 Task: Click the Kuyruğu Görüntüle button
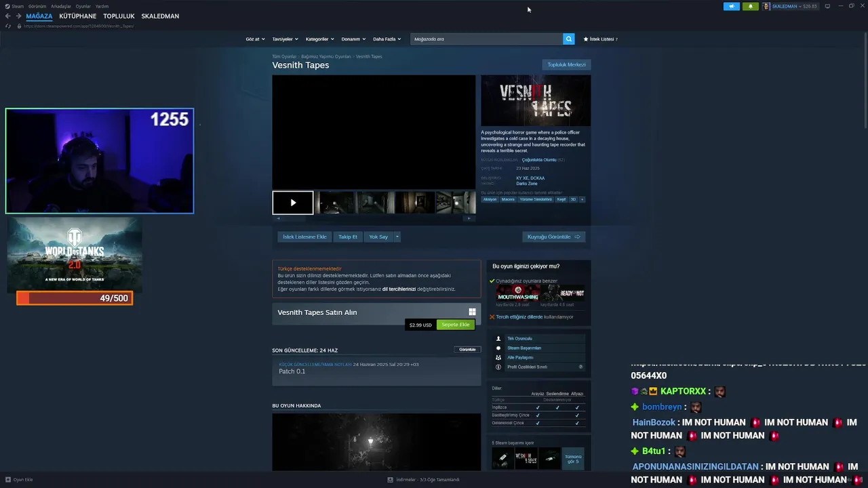[554, 237]
